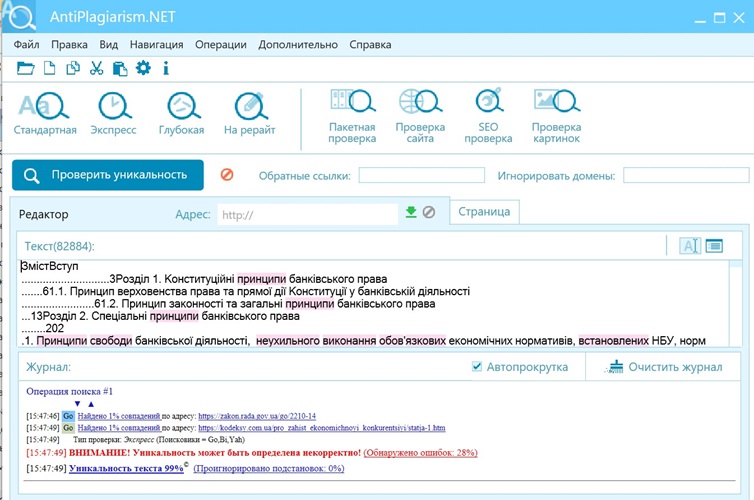Toggle the text editing mode AI icon
Screen dimensions: 754x500
[690, 246]
